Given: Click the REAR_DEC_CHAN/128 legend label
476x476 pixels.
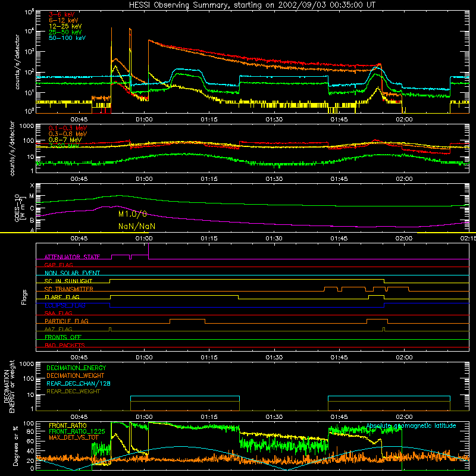Looking at the screenshot, I should click(79, 383).
